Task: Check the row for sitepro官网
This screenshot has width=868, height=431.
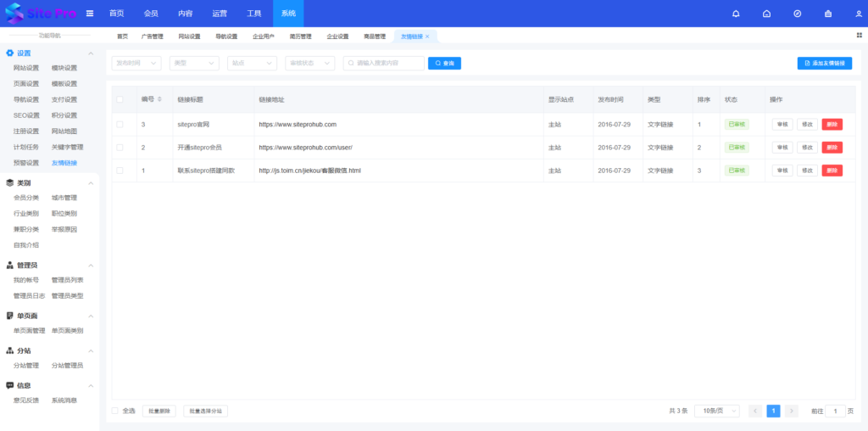Action: click(120, 125)
